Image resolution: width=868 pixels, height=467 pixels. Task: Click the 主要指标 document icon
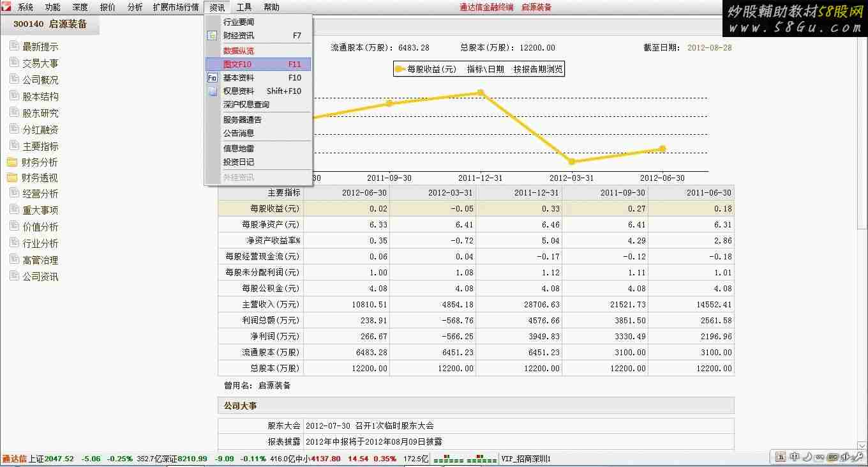(x=14, y=146)
